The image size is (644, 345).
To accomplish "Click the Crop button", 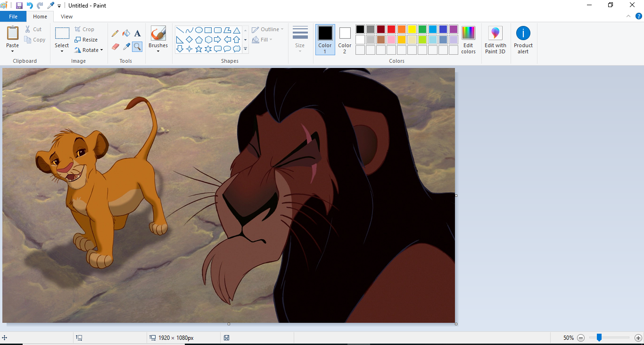I will (84, 29).
